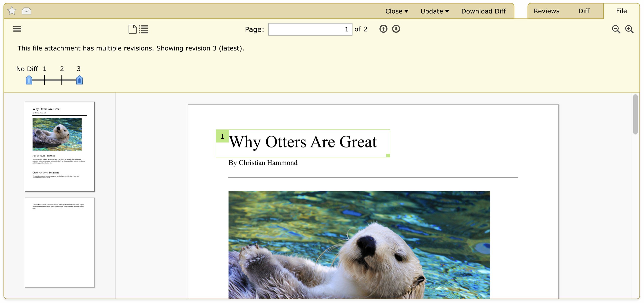Click the page number input field
Screen dimensions: 644x303
pos(310,29)
